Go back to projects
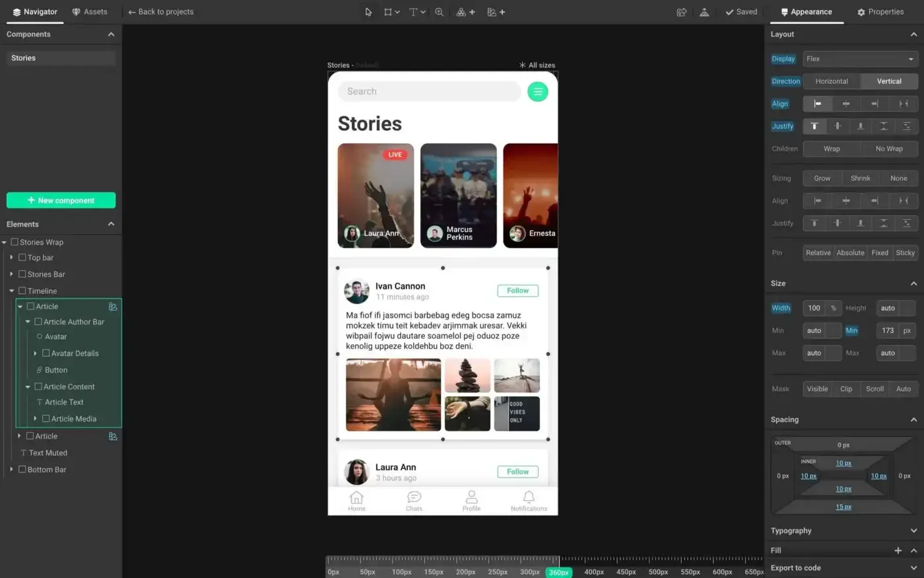This screenshot has width=924, height=578. point(161,12)
